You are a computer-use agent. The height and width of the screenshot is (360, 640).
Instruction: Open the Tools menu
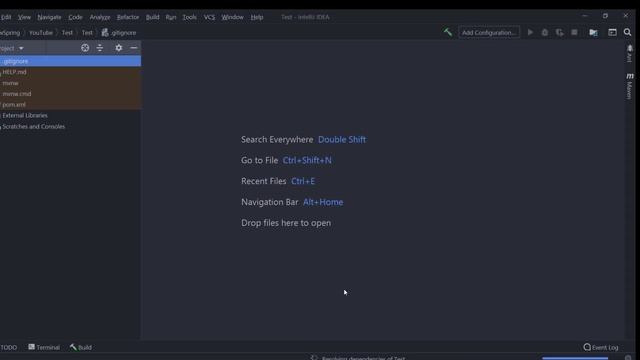[x=189, y=17]
